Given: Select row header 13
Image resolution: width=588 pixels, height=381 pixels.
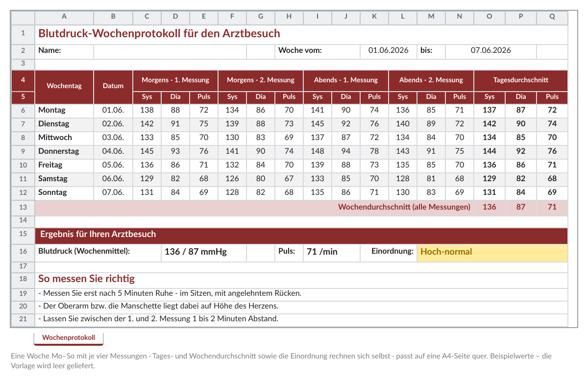Looking at the screenshot, I should pos(23,207).
